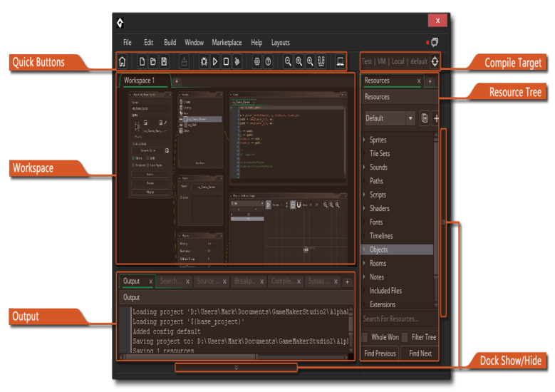Click the Laptop Mode toolbar icon
The height and width of the screenshot is (392, 555).
click(x=340, y=61)
